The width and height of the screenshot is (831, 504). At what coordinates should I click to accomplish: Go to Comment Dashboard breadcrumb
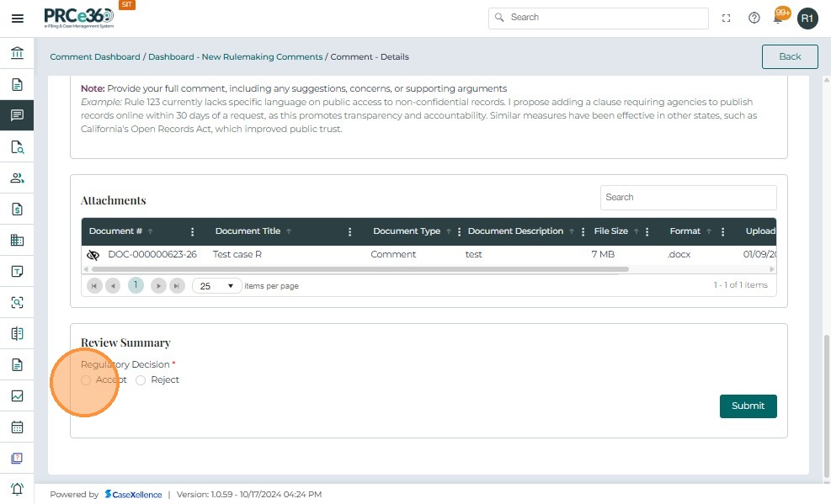click(x=95, y=57)
